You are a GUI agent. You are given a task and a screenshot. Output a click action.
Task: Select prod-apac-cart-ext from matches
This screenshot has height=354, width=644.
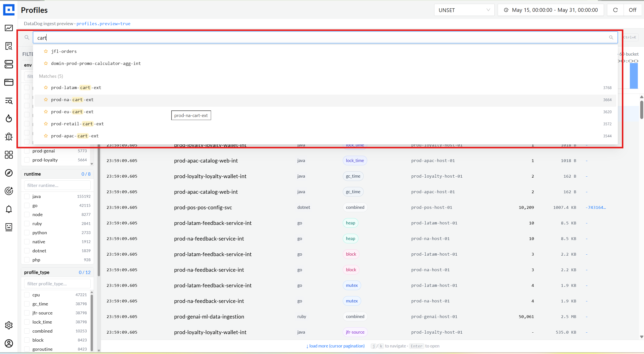tap(325, 136)
